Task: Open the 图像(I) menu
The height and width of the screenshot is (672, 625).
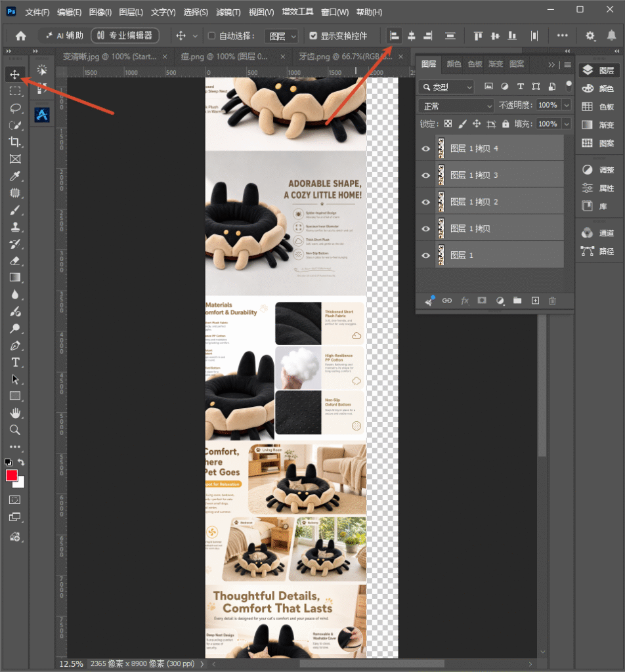Action: (x=100, y=12)
